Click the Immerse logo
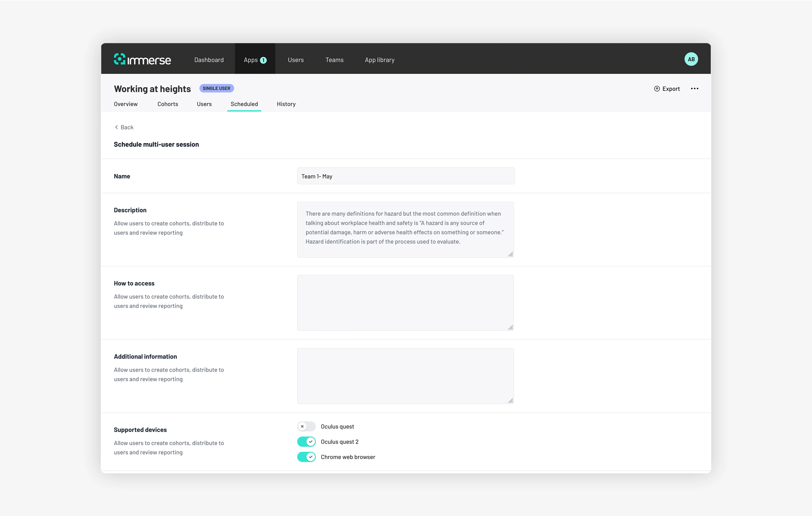 [x=142, y=59]
